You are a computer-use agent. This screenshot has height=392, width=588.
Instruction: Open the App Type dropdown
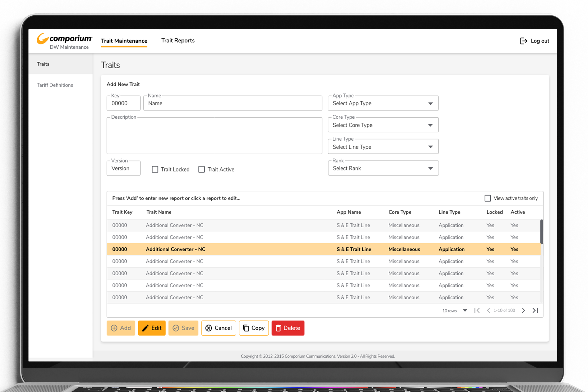[x=383, y=103]
